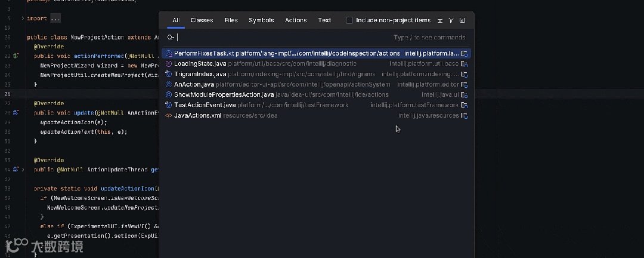This screenshot has height=258, width=644.
Task: Click the folded import ellipsis placeholder
Action: (55, 19)
